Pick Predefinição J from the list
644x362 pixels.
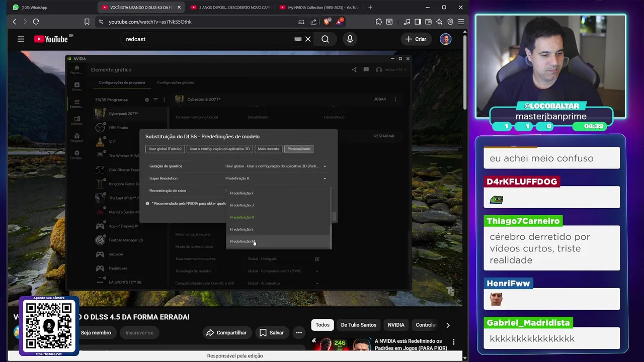pyautogui.click(x=278, y=205)
